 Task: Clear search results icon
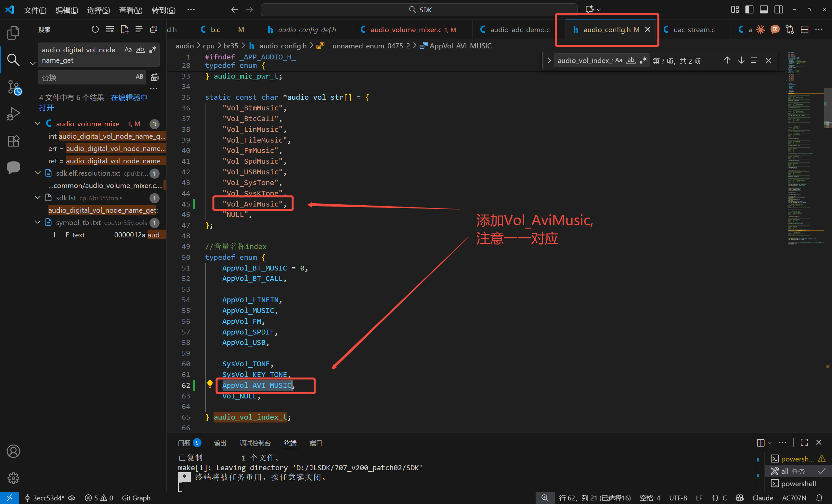[x=110, y=30]
